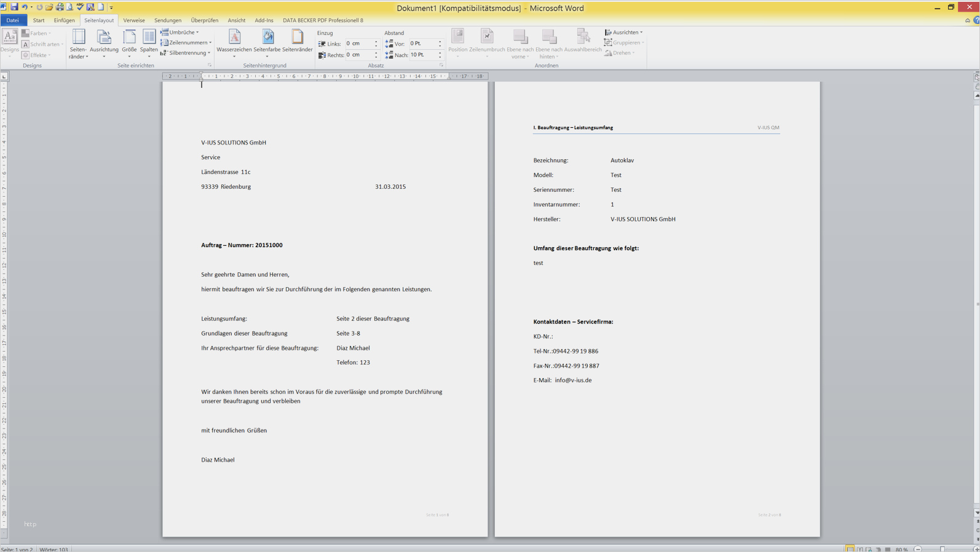Open the Einfügen ribbon tab
The width and height of the screenshot is (980, 552).
coord(64,20)
